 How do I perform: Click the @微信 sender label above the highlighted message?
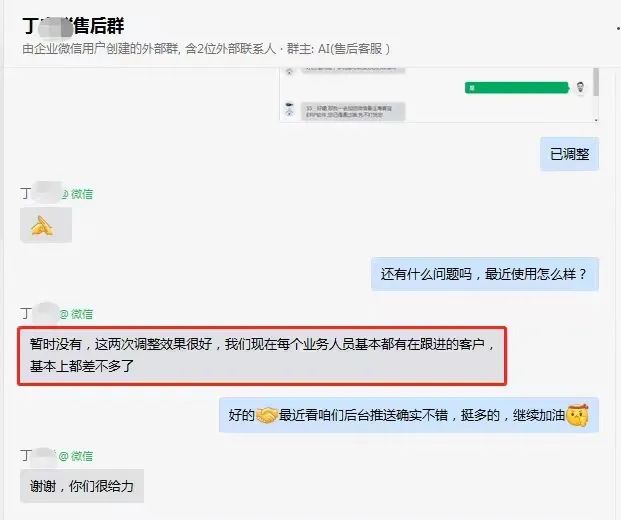[x=76, y=314]
